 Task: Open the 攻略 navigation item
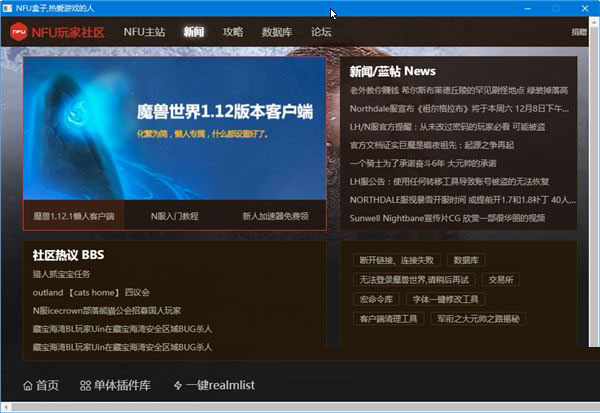[233, 32]
